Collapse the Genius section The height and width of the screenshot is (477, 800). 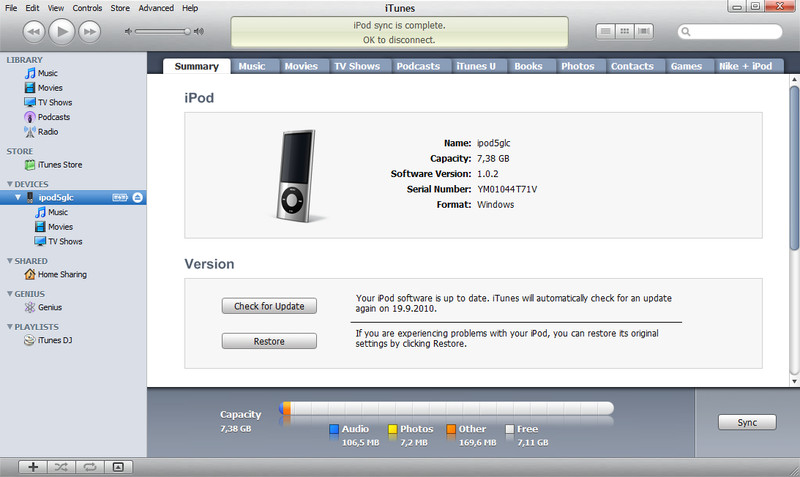coord(10,294)
